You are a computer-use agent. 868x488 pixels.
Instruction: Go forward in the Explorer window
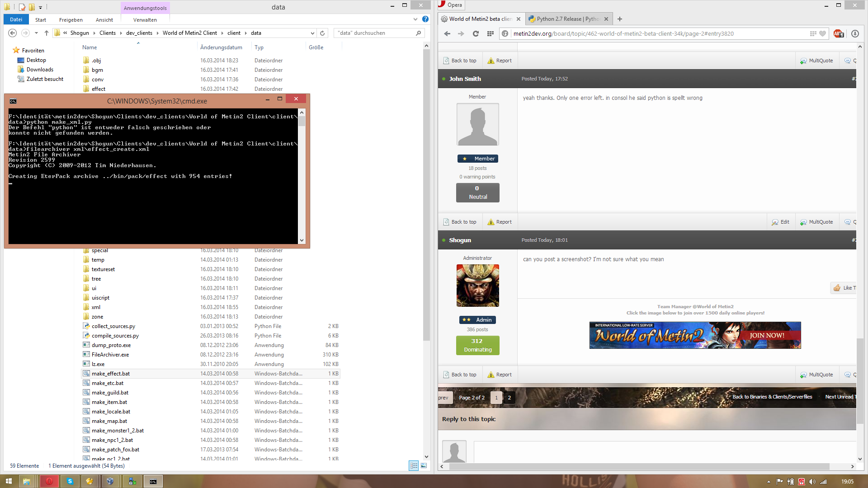click(x=25, y=33)
